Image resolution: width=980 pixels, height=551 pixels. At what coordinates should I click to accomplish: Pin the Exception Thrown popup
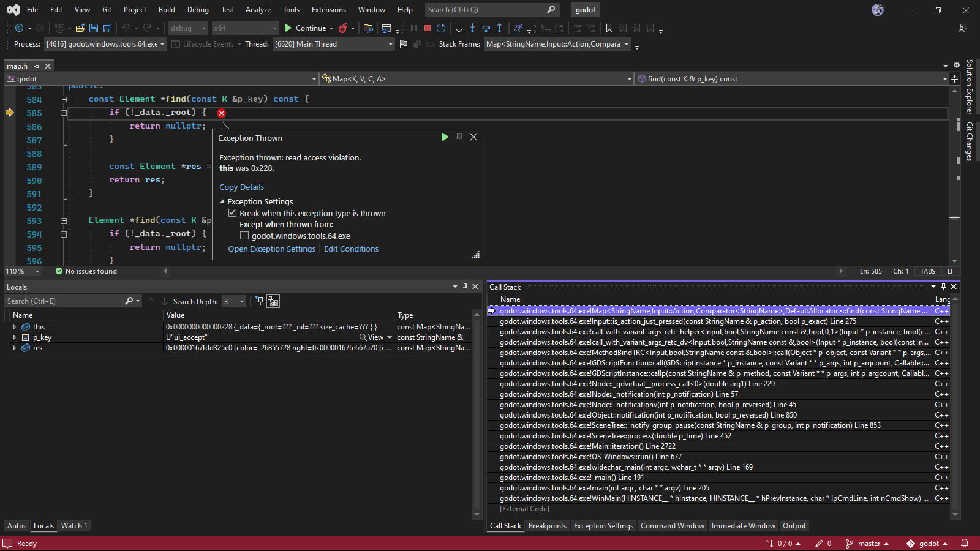(459, 137)
